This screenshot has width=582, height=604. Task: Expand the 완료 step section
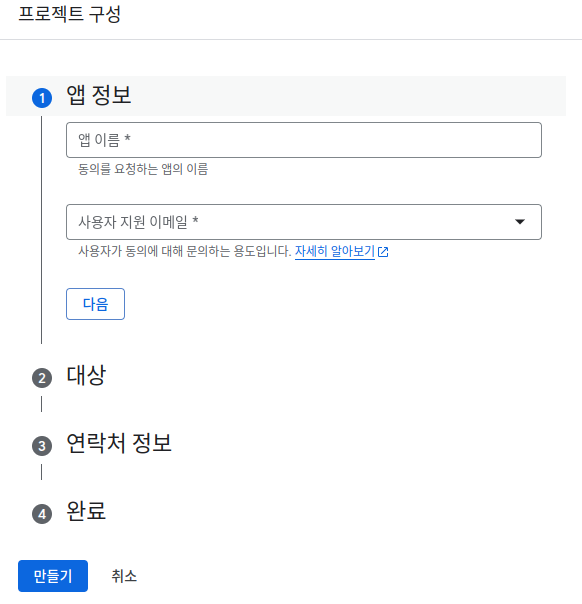tap(86, 512)
